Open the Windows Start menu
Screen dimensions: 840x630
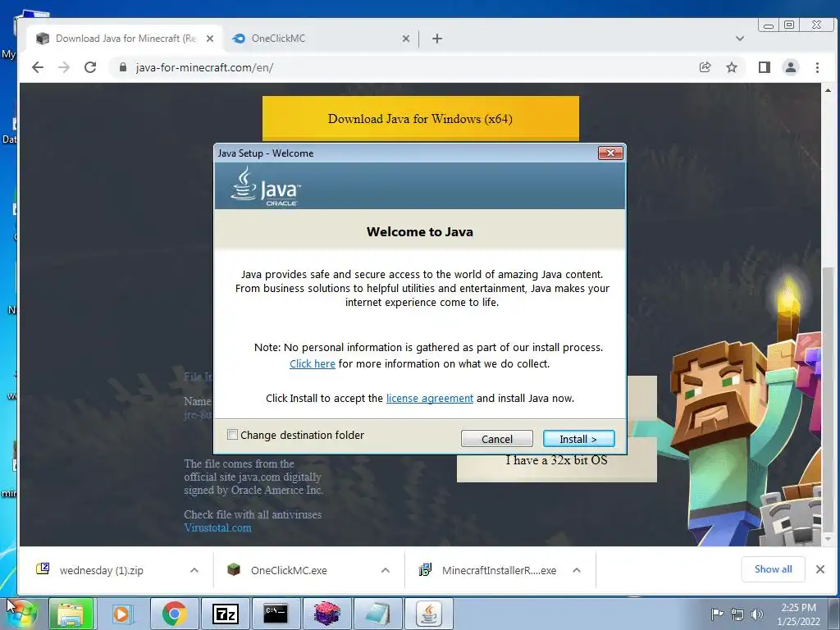21,614
